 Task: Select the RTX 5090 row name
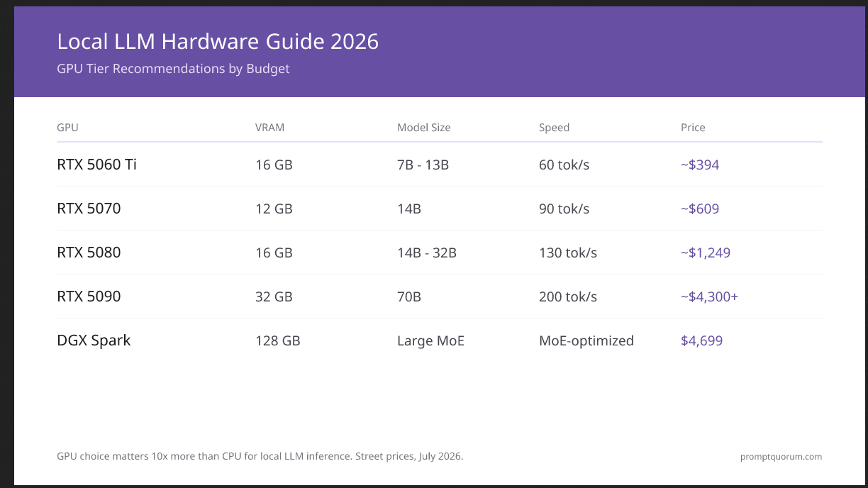point(89,296)
